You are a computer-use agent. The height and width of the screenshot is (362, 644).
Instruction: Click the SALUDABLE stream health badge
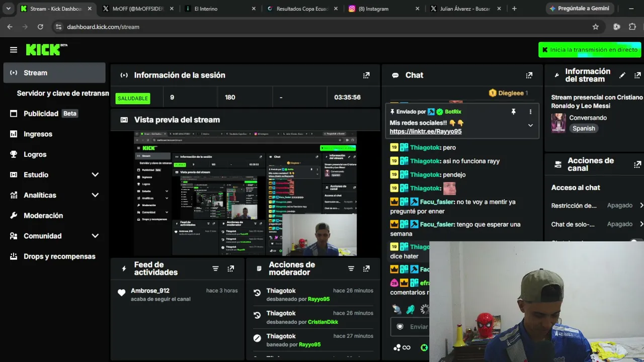coord(133,98)
